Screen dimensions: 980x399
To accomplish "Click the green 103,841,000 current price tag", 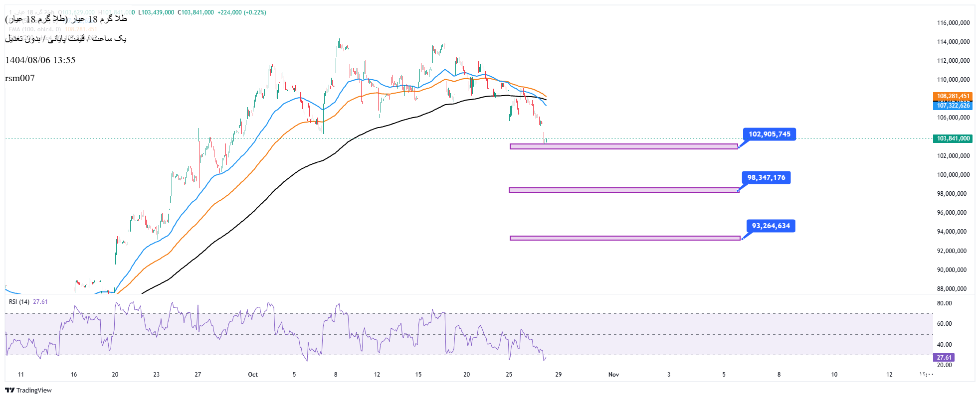I will tap(953, 138).
